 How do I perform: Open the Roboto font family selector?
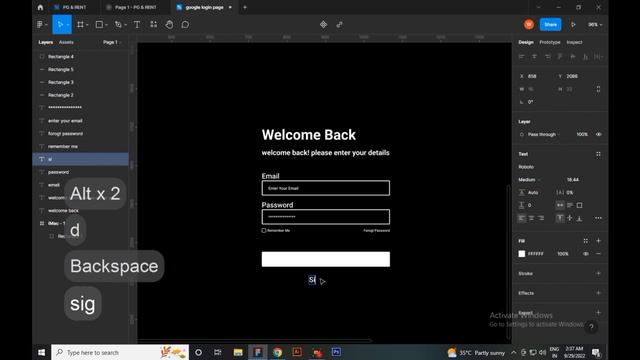coord(526,167)
